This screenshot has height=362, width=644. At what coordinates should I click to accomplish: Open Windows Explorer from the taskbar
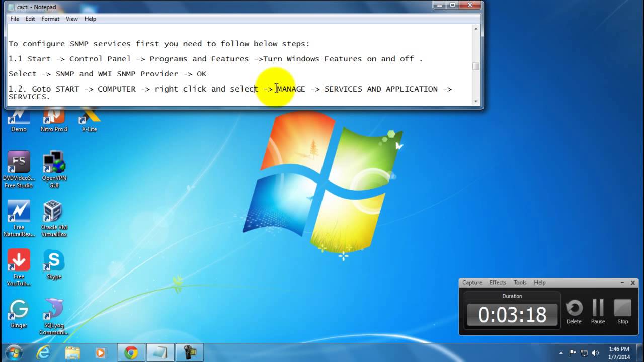[72, 353]
